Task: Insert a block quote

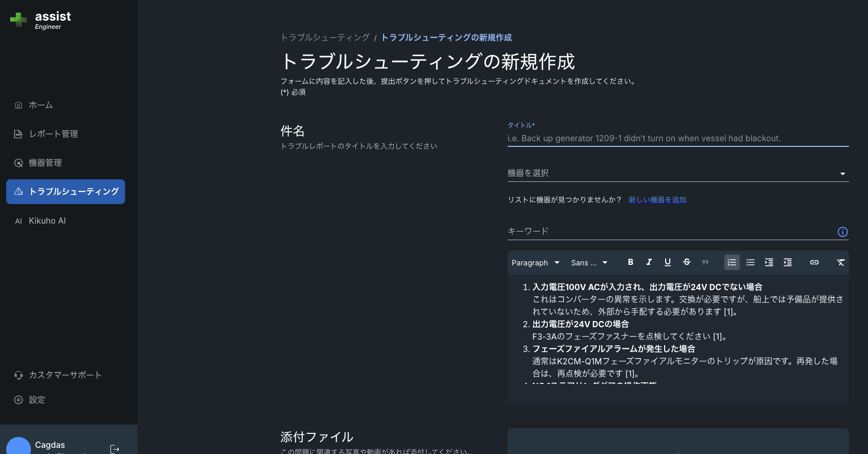Action: click(x=705, y=262)
